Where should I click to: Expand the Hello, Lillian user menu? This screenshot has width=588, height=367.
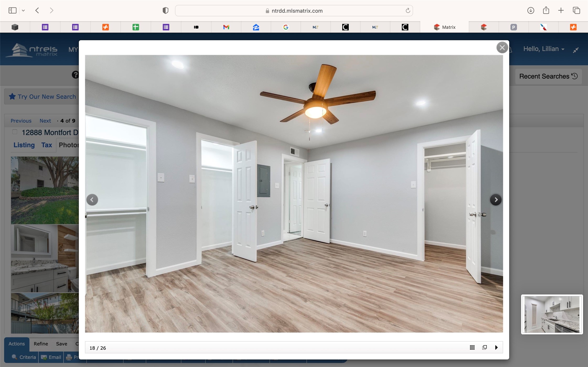(x=543, y=49)
